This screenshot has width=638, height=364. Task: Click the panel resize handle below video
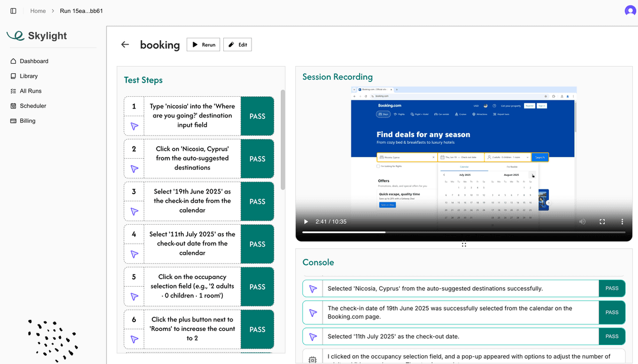464,245
